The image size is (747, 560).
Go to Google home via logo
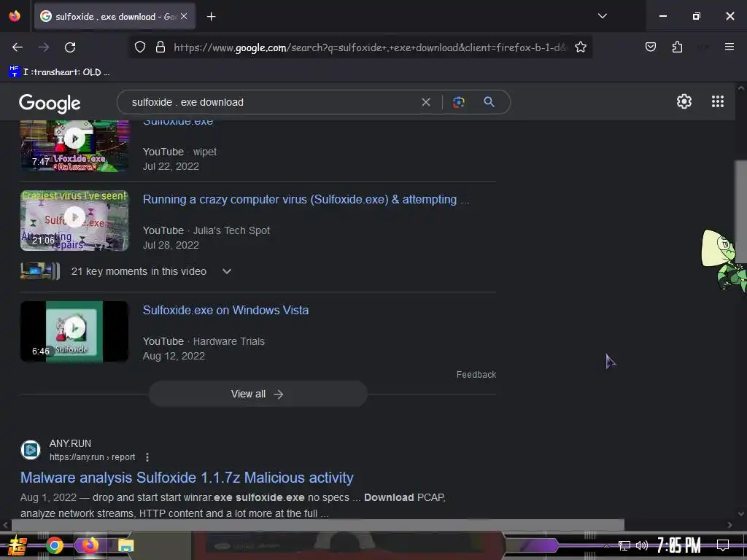(50, 103)
